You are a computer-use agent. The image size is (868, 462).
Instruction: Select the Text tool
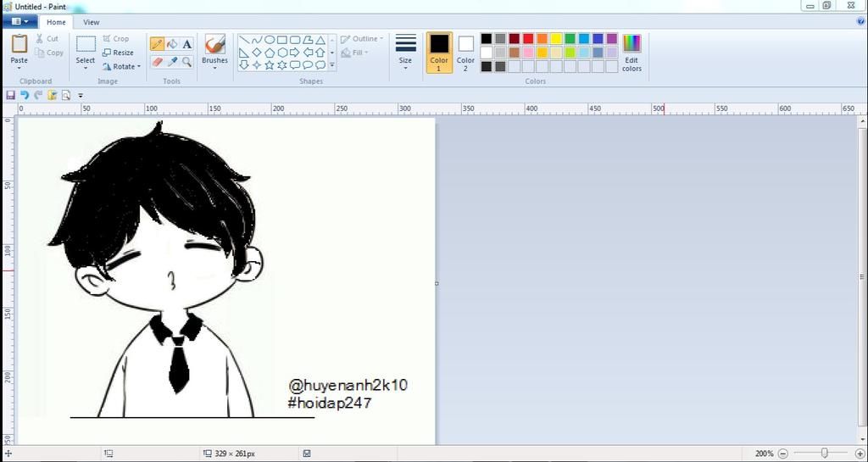click(x=187, y=44)
